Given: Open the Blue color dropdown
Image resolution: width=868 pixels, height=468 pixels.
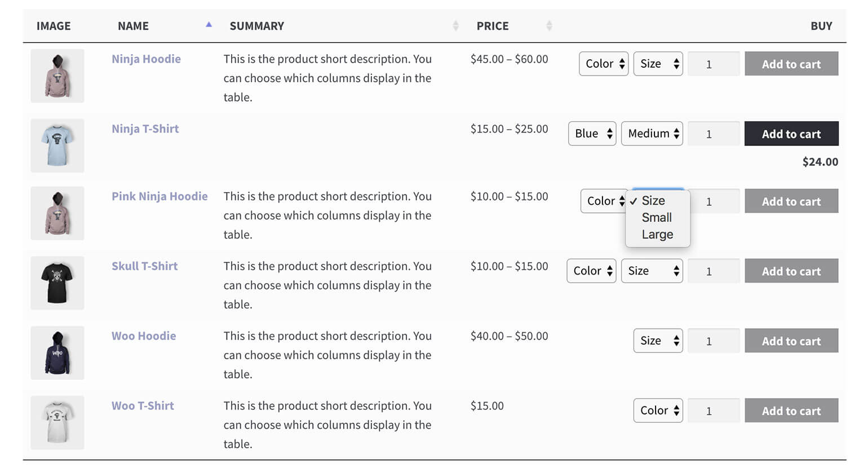Looking at the screenshot, I should tap(592, 134).
